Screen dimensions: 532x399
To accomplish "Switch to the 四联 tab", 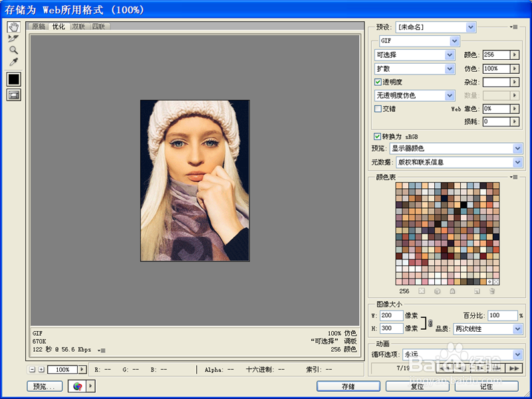I will [x=99, y=27].
